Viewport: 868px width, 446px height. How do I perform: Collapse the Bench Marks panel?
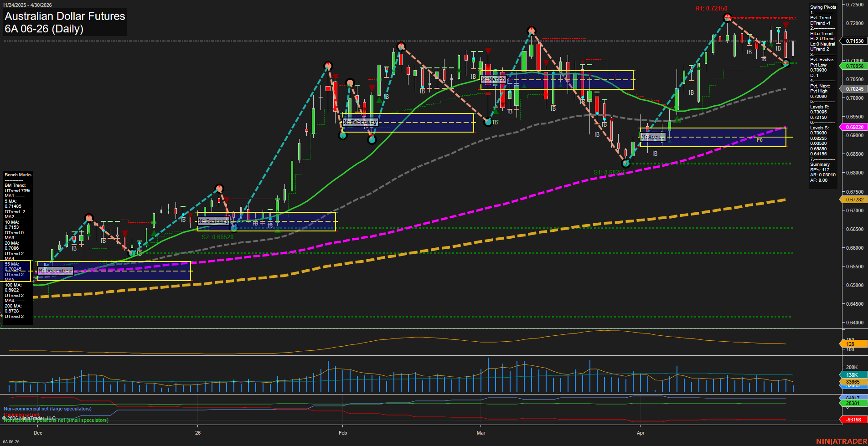tap(17, 174)
